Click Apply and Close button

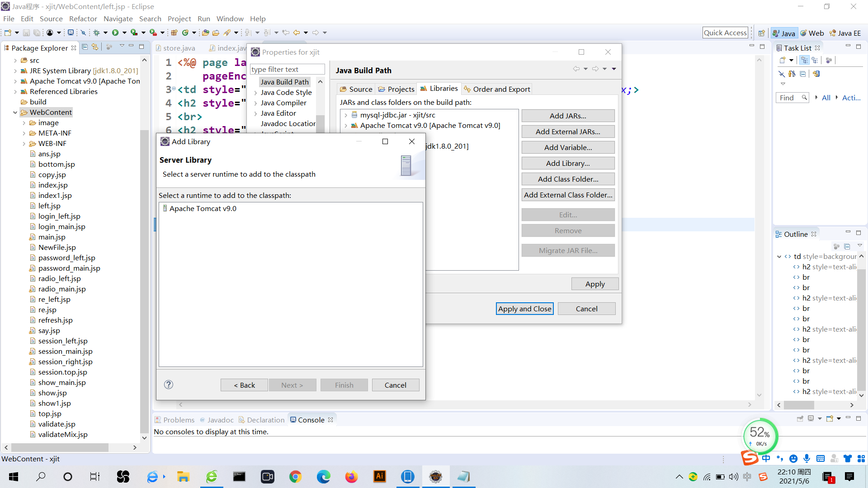pyautogui.click(x=524, y=309)
